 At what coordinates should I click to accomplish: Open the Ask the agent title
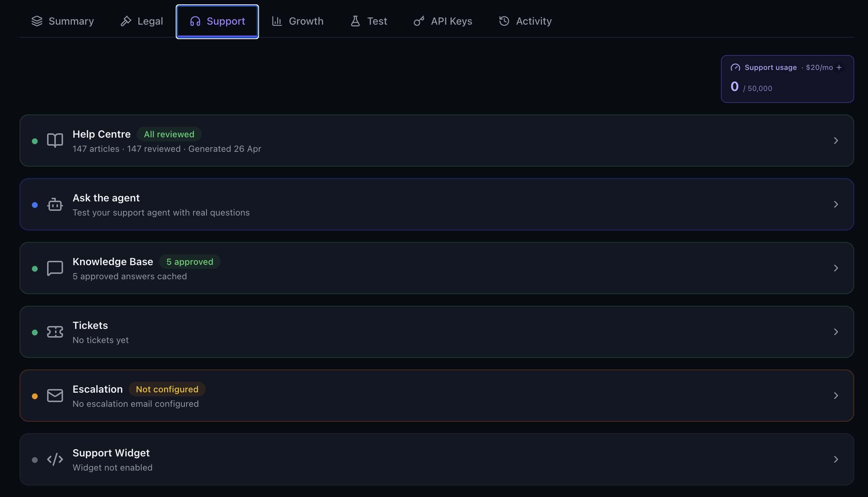106,198
